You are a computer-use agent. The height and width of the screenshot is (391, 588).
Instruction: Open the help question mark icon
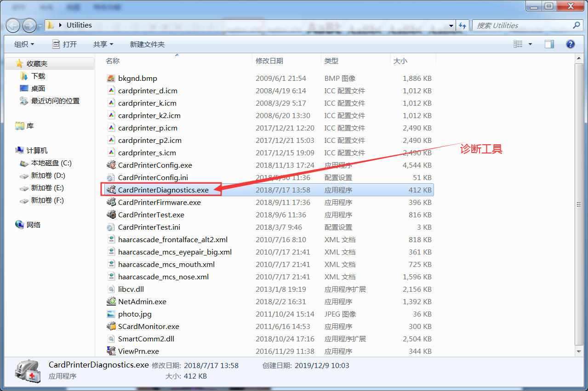pyautogui.click(x=570, y=44)
